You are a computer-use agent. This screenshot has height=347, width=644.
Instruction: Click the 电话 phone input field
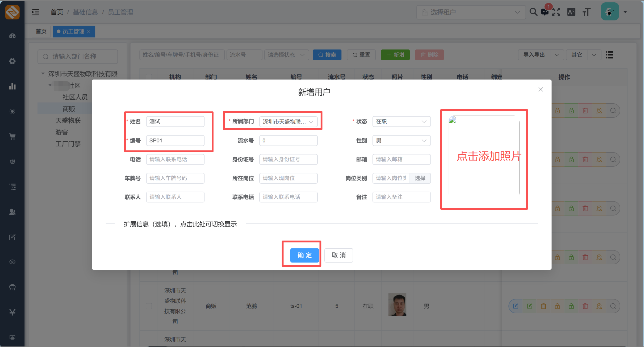175,159
